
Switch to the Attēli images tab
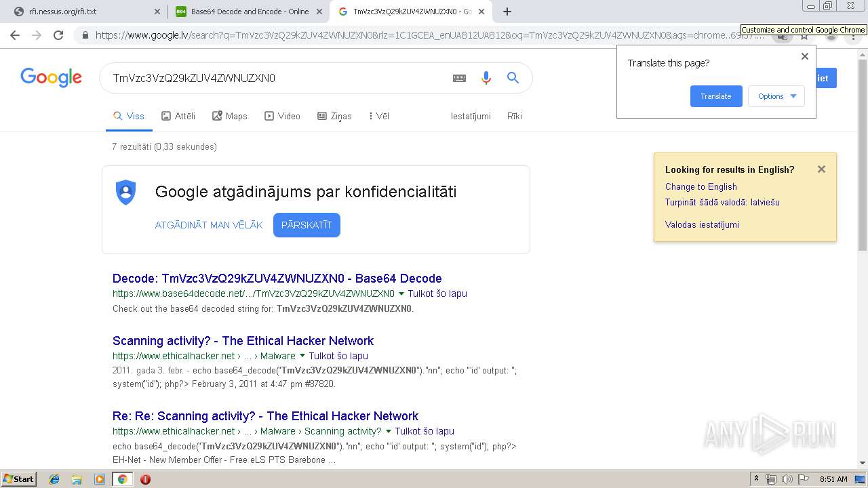(x=178, y=116)
